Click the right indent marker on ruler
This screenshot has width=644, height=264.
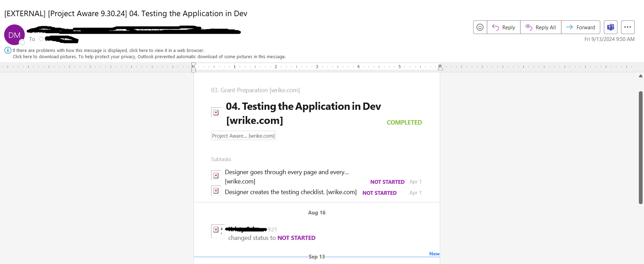coord(440,67)
